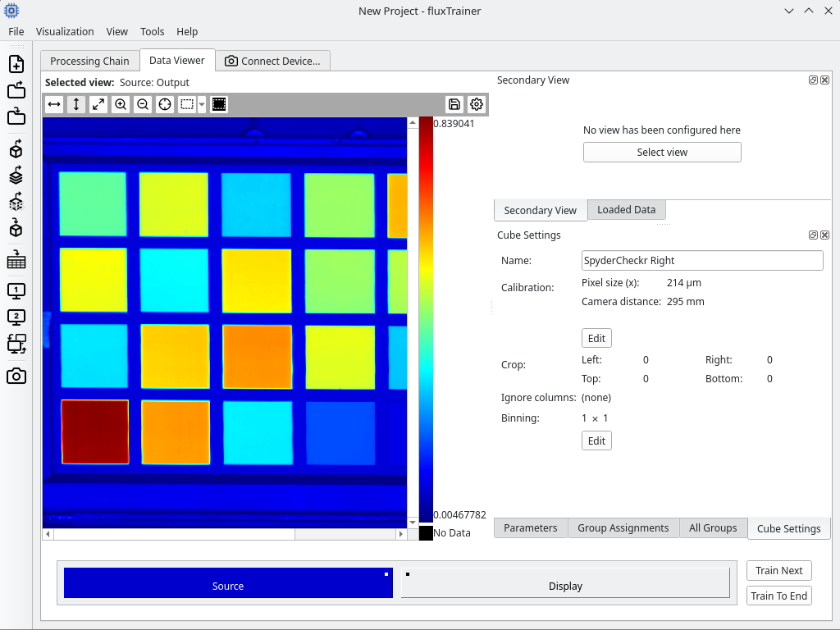
Task: Click the image's vertical scrollbar down arrow
Action: (x=413, y=523)
